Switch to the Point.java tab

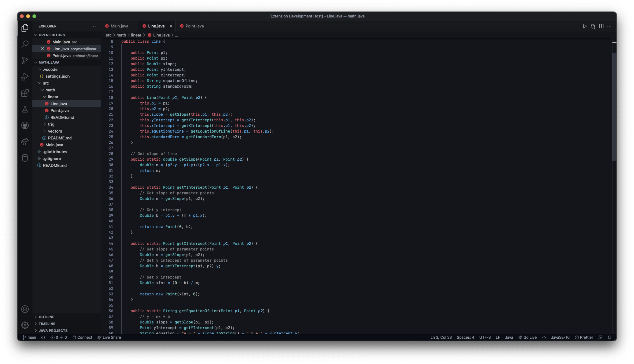[x=194, y=26]
